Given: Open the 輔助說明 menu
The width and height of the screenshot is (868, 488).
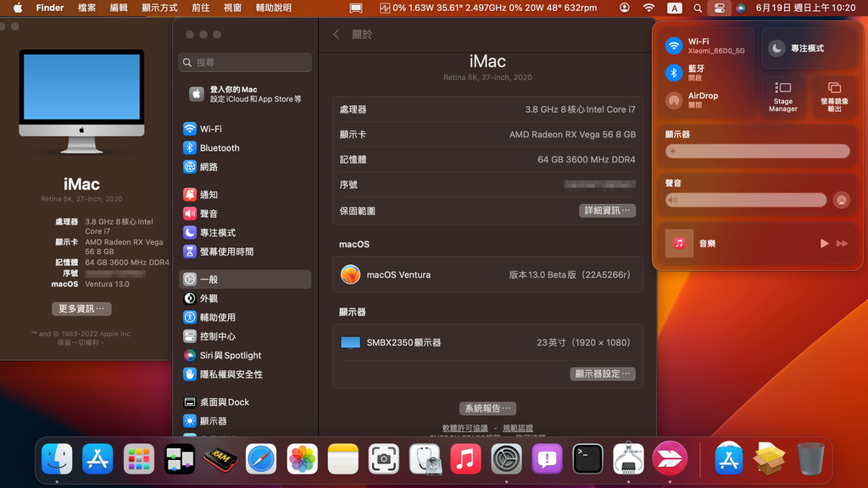Looking at the screenshot, I should 274,8.
